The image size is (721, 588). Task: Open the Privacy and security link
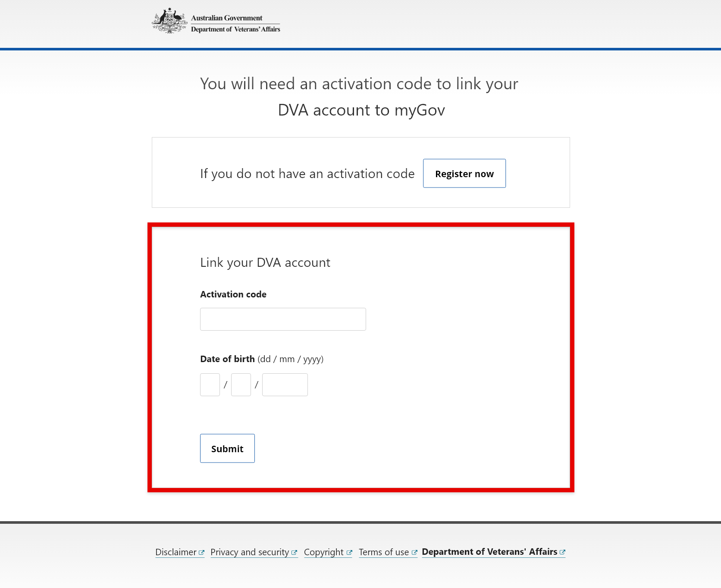[249, 552]
